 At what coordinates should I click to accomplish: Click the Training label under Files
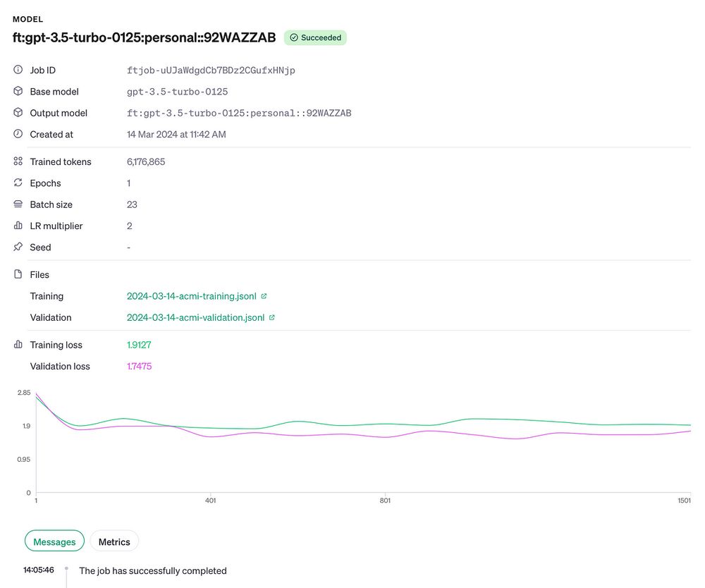click(47, 296)
